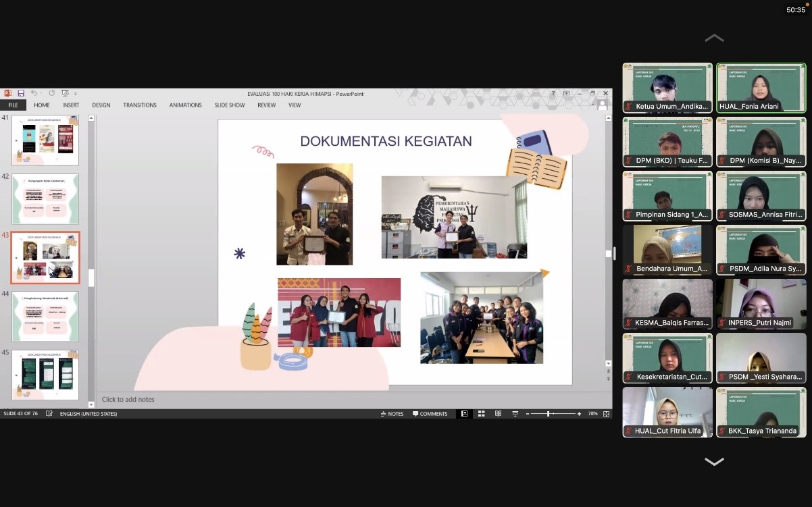
Task: Select Normal view icon in status bar
Action: [x=463, y=414]
